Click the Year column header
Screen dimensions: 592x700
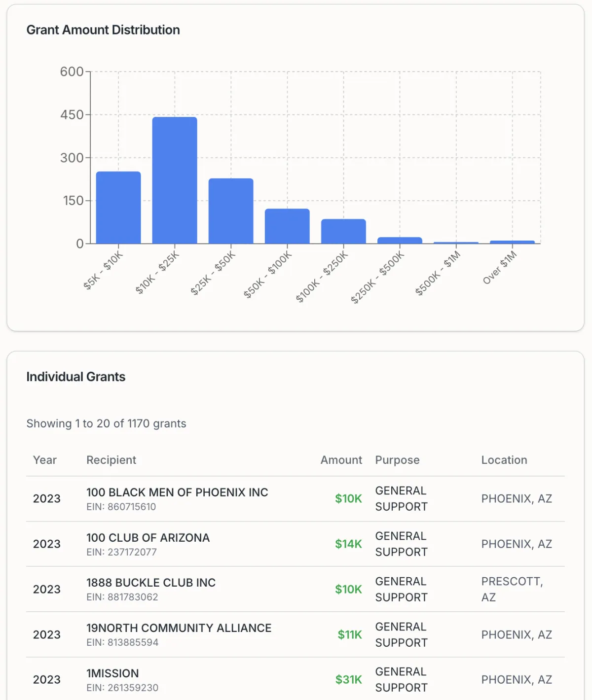pyautogui.click(x=45, y=460)
